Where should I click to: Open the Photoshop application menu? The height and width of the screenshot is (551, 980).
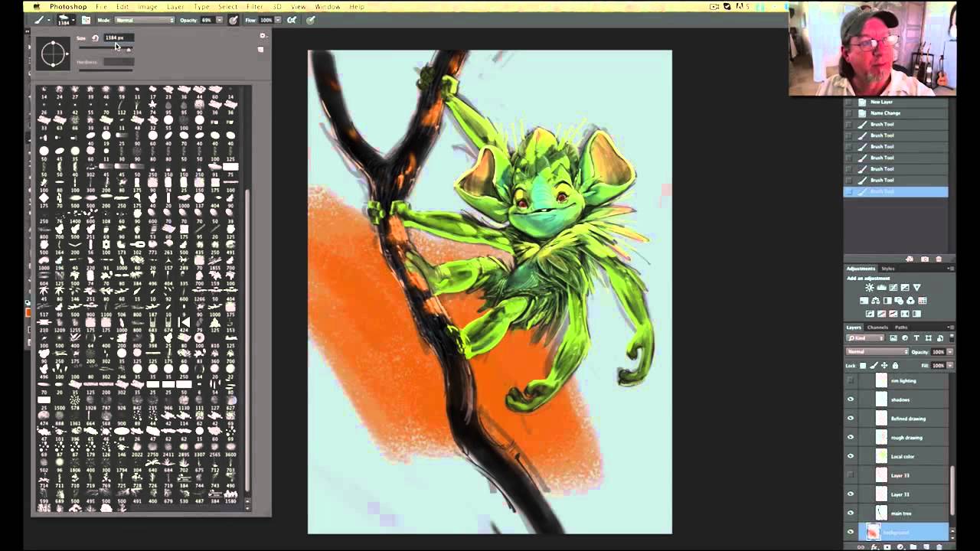pyautogui.click(x=68, y=6)
